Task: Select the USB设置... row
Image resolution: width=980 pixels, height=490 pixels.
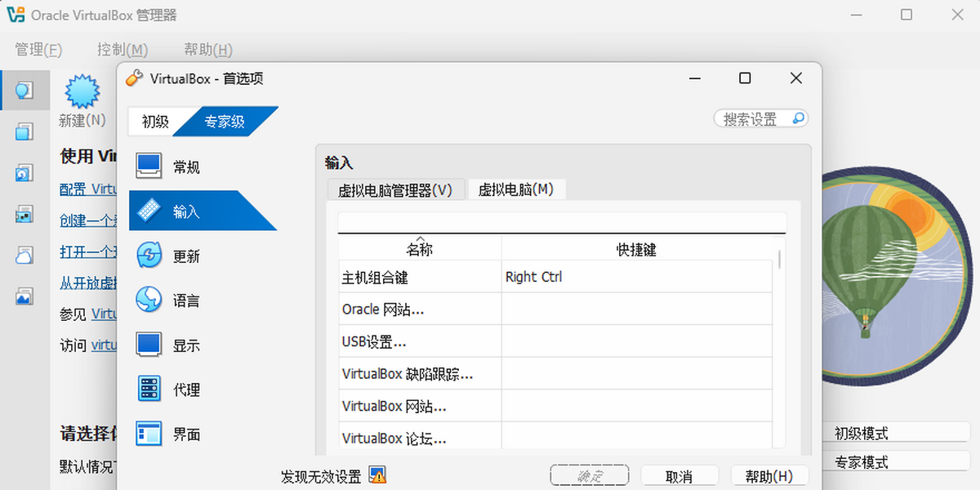Action: pyautogui.click(x=555, y=341)
